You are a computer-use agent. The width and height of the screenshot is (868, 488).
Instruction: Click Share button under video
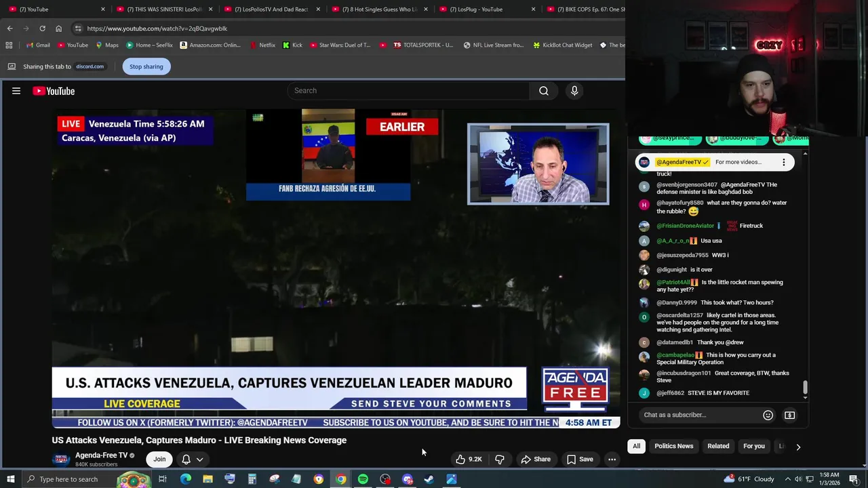(535, 460)
